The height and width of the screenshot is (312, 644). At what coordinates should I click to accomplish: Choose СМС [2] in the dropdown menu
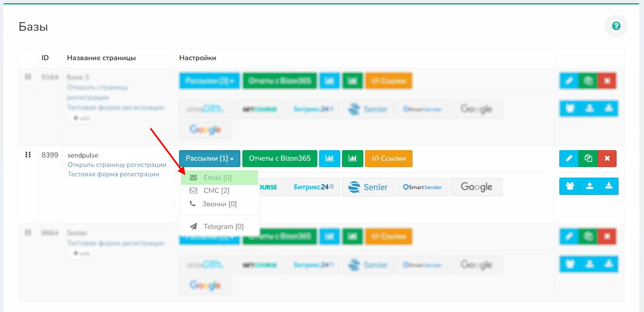216,191
